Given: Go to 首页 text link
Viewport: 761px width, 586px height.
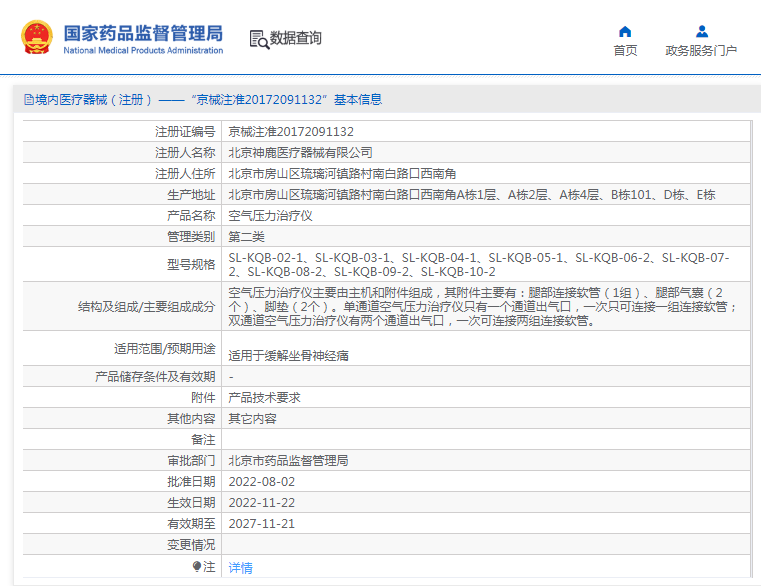Looking at the screenshot, I should pyautogui.click(x=625, y=50).
